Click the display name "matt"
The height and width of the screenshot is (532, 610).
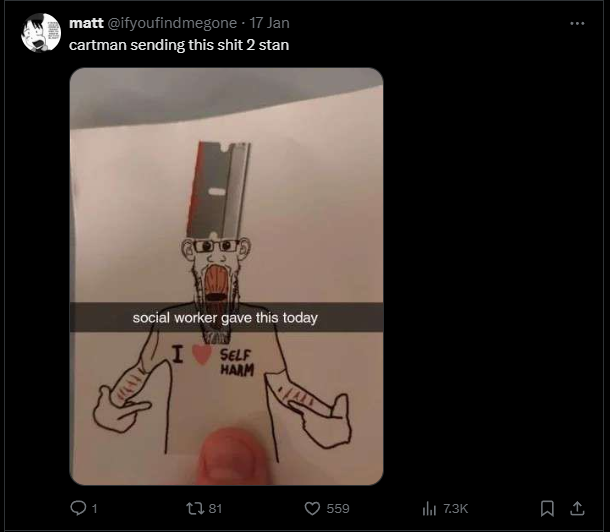(86, 24)
